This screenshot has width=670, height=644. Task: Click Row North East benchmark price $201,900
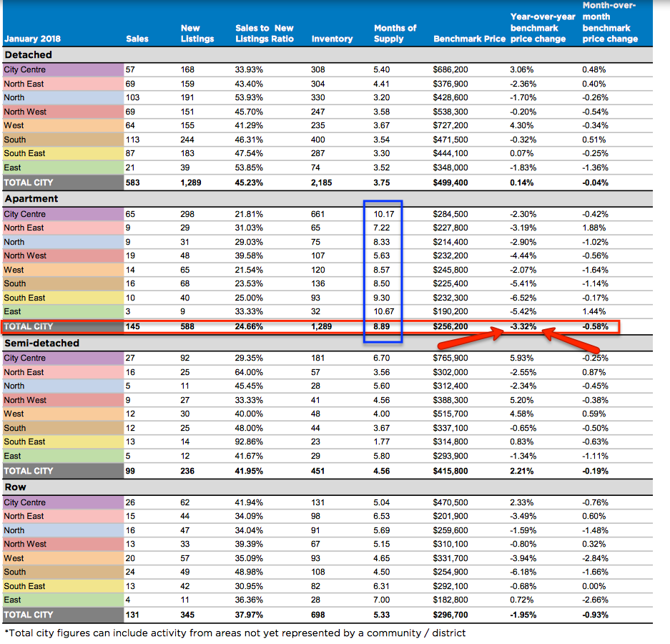pos(450,516)
